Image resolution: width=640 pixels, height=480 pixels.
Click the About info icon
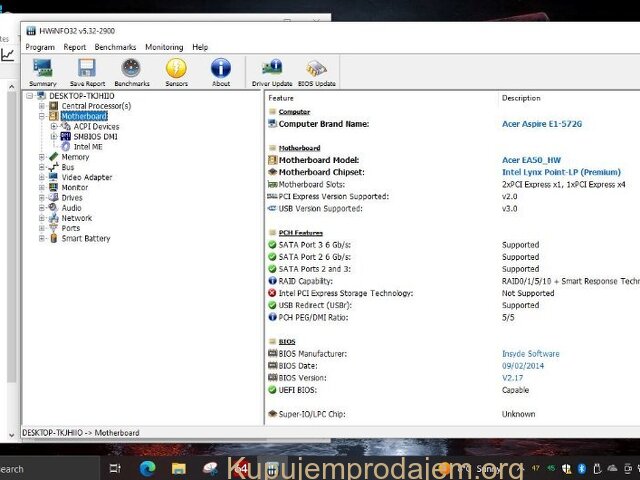click(221, 70)
